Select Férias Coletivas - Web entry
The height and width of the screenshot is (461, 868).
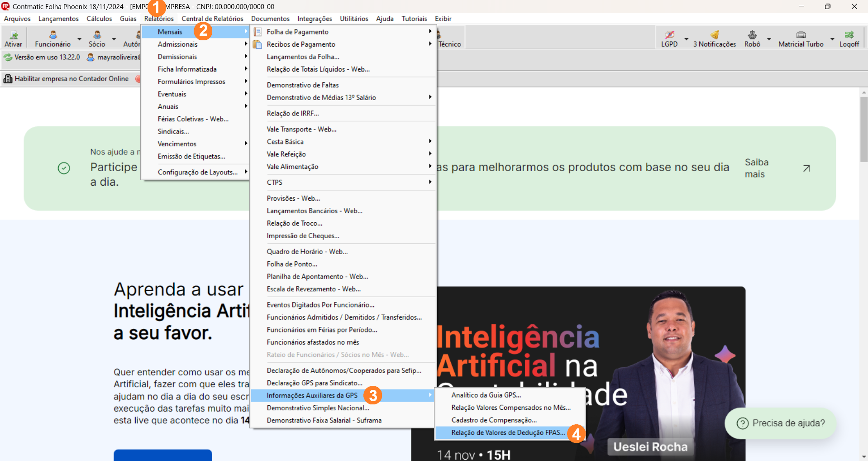point(196,119)
